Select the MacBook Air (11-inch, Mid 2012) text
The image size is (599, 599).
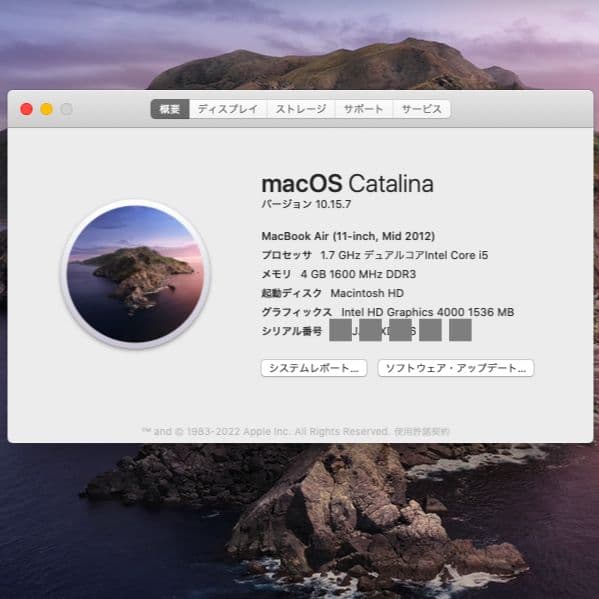[x=348, y=236]
